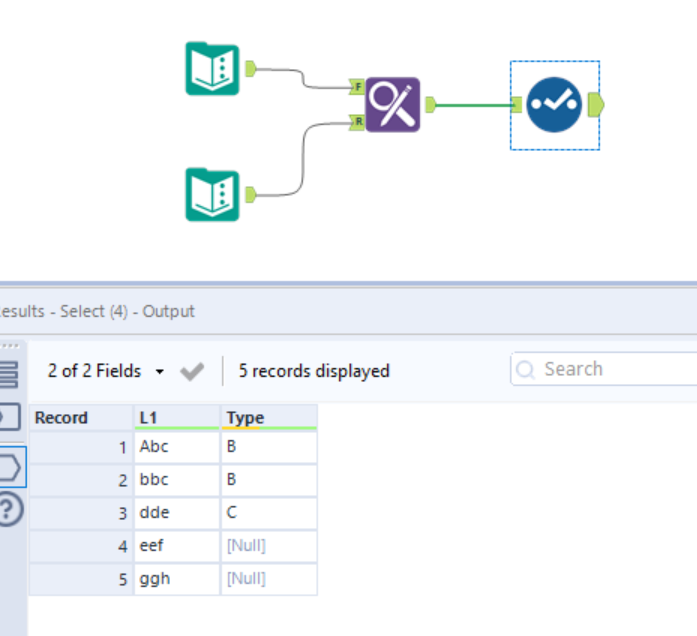
Task: Select the Find Replace tool
Action: (393, 105)
